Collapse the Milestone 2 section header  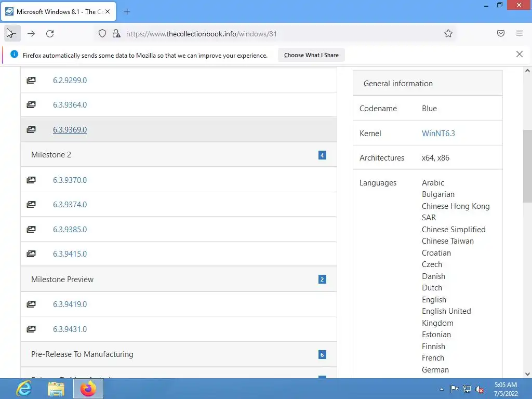coord(179,155)
